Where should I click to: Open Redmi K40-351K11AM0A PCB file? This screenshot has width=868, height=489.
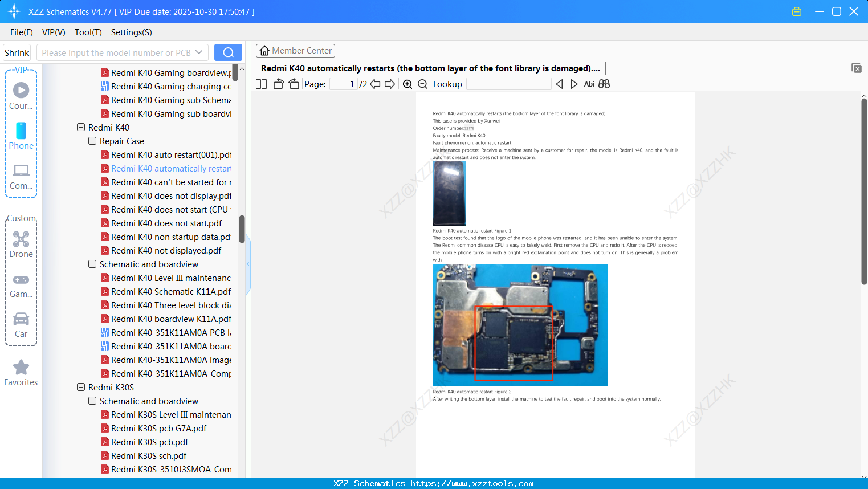(x=166, y=332)
